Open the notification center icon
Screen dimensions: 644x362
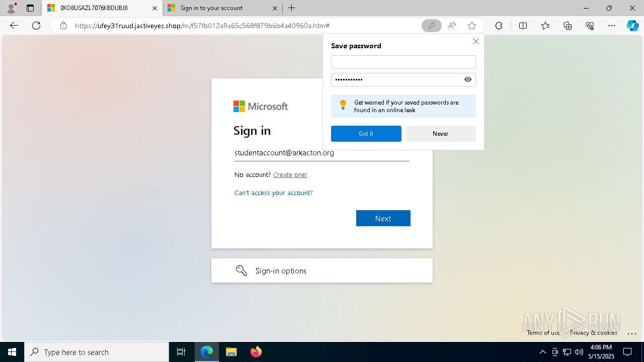(x=627, y=352)
